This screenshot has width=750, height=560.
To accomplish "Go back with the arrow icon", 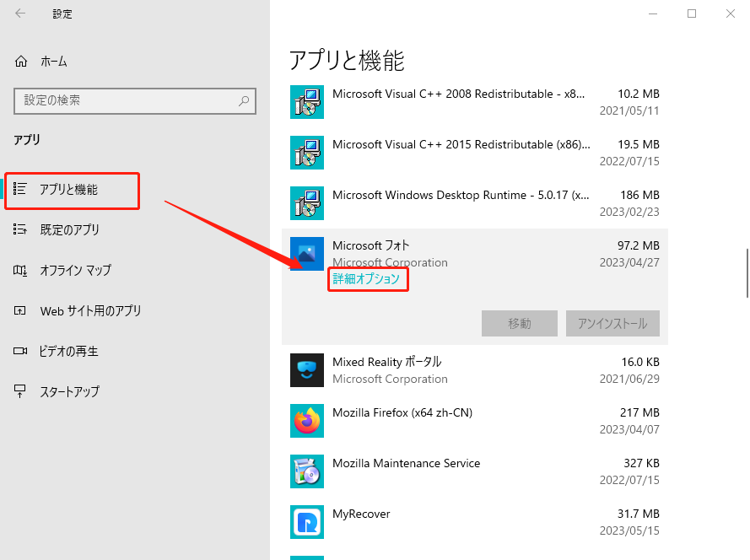I will point(20,13).
